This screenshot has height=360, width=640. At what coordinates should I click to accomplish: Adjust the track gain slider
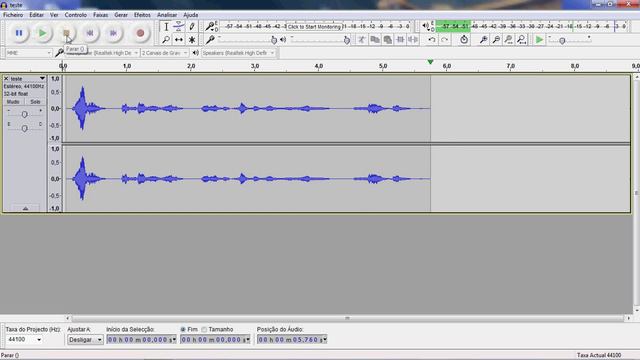[24, 115]
